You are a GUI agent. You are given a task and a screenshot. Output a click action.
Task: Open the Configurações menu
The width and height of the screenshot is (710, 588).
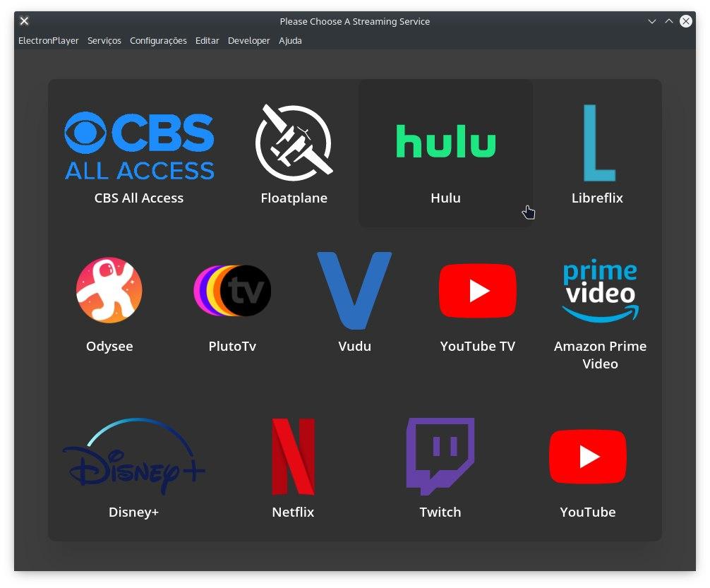158,41
